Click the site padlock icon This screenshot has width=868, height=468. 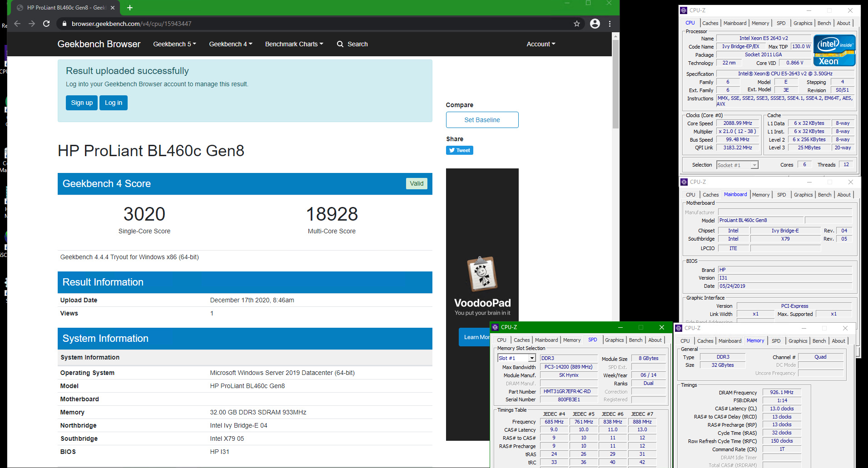click(64, 24)
